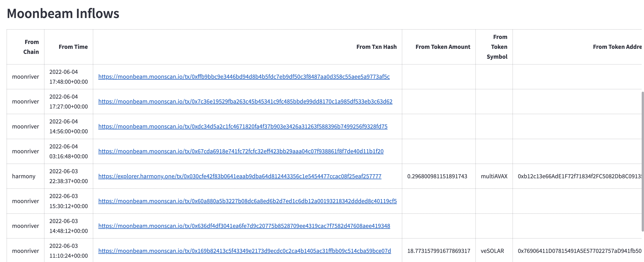Open transaction link ending 9328fd75
The width and height of the screenshot is (644, 262).
click(x=243, y=127)
